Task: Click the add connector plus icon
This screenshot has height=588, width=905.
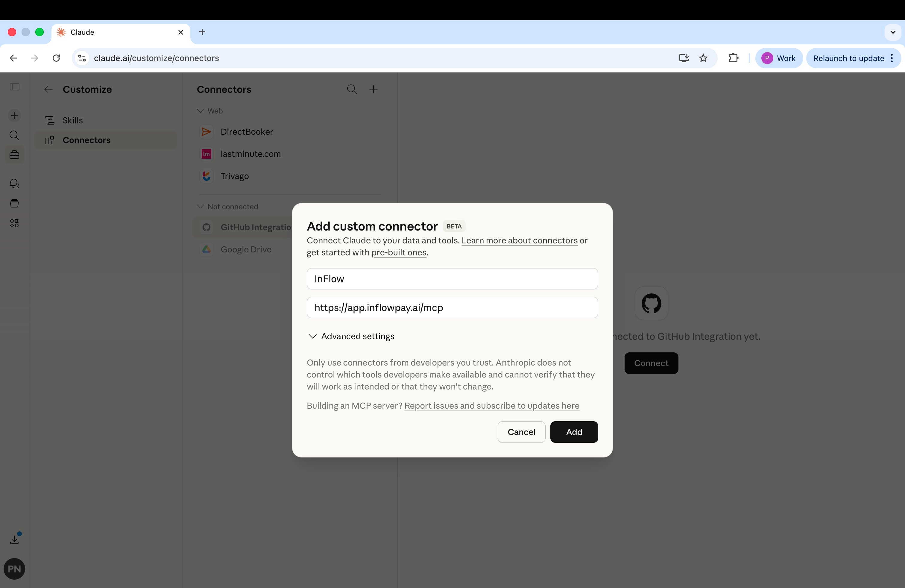Action: 373,90
